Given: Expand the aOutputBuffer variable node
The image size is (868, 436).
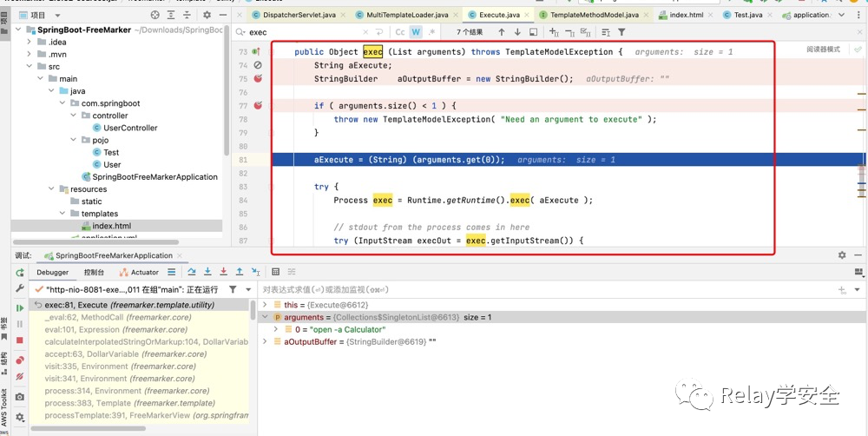Looking at the screenshot, I should [x=265, y=342].
